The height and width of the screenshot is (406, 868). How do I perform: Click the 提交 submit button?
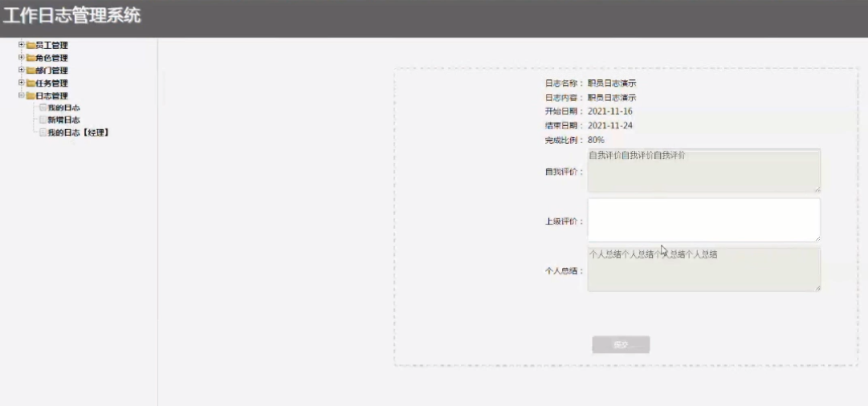pos(621,345)
